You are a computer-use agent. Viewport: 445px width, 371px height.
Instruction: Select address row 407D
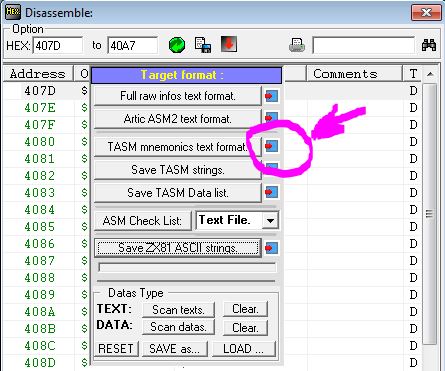(x=40, y=91)
